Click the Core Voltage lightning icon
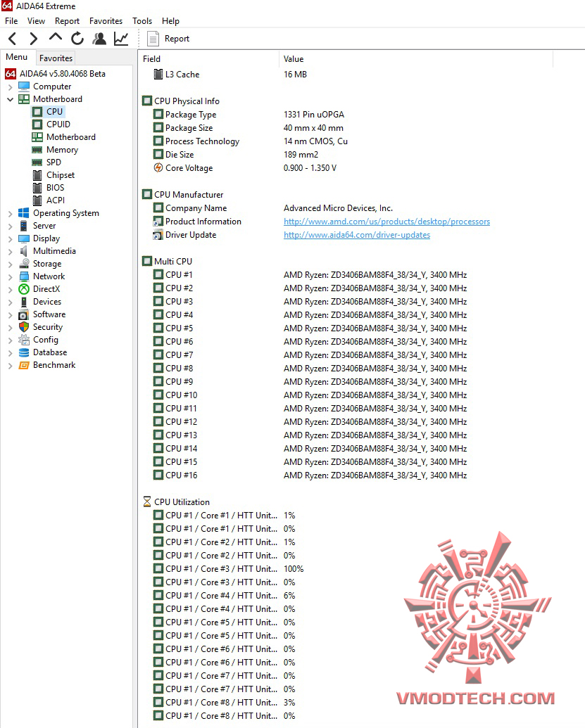Screen dimensions: 585x728 [158, 167]
